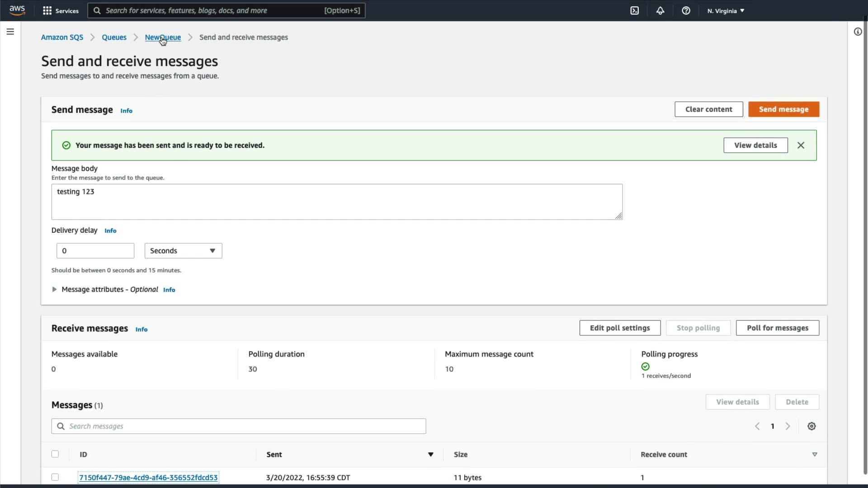Open the AWS CloudShell icon
Image resolution: width=868 pixels, height=488 pixels.
[635, 11]
